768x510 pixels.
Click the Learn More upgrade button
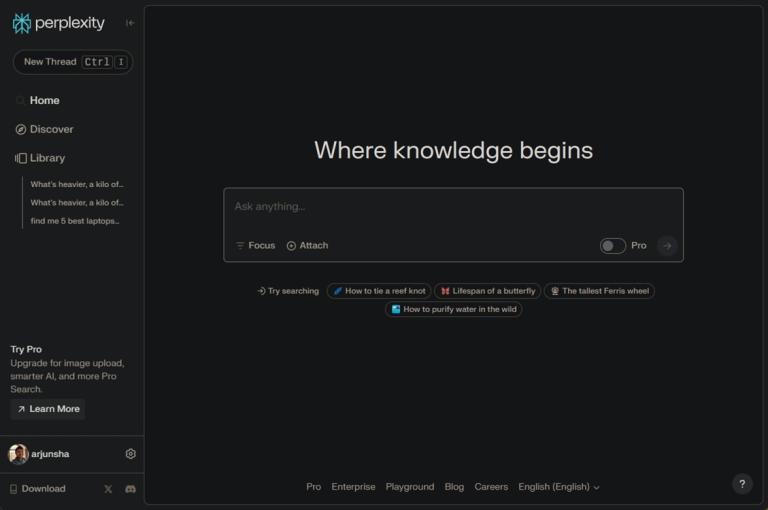[48, 409]
